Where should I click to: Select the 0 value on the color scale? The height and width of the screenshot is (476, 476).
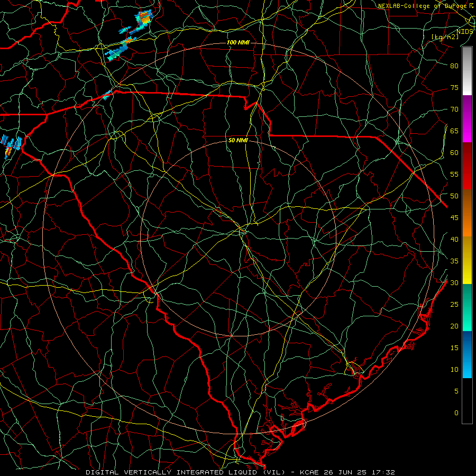tap(456, 413)
